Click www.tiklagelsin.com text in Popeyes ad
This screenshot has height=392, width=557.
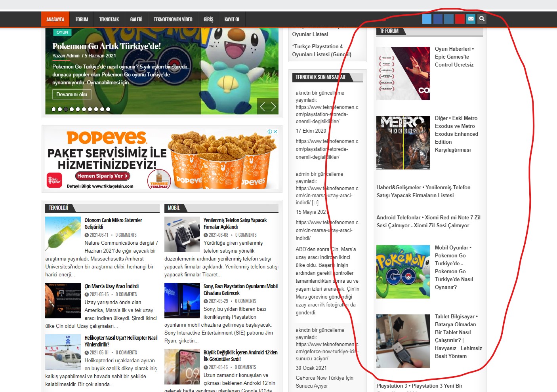coord(113,186)
